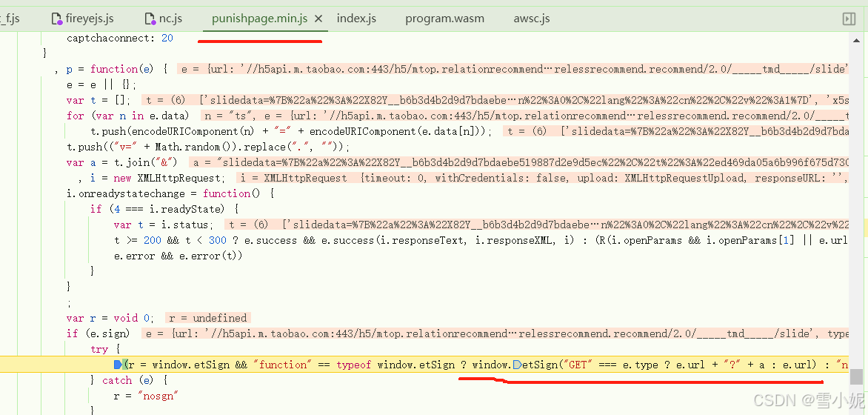This screenshot has width=868, height=415.
Task: Click the '} catch (e) {' line
Action: pyautogui.click(x=127, y=380)
